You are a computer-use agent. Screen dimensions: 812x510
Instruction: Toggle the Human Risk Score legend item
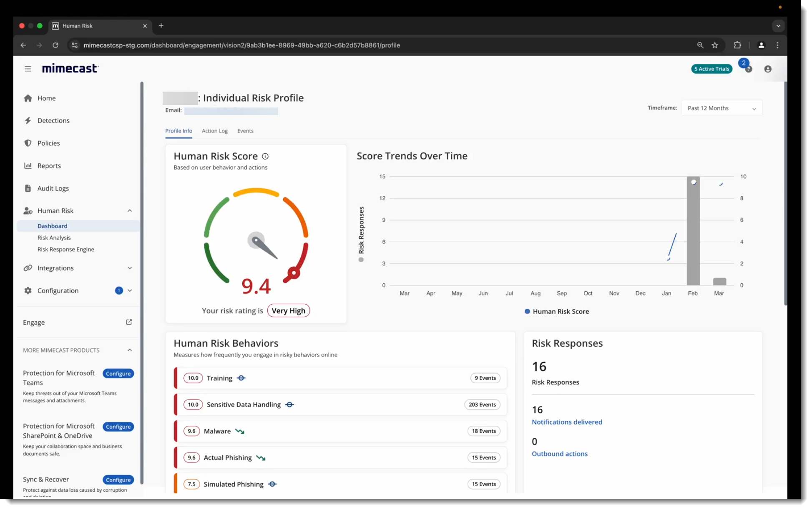556,311
